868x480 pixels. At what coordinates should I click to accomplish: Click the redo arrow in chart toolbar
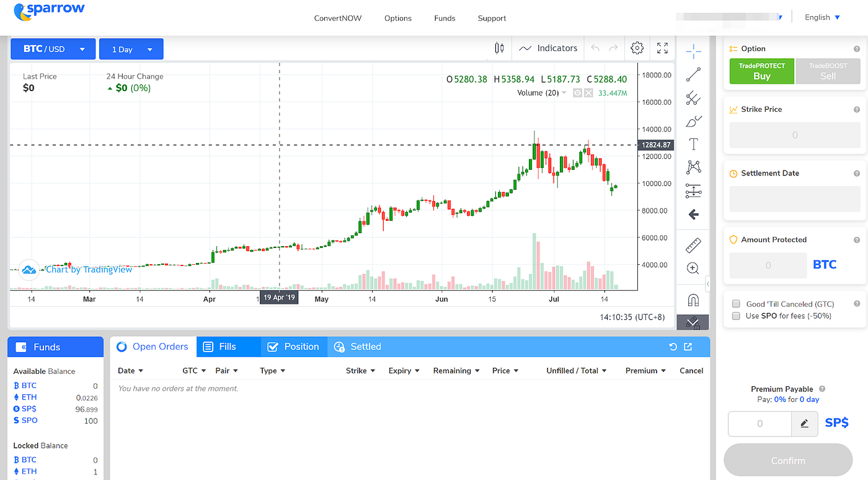[x=614, y=48]
